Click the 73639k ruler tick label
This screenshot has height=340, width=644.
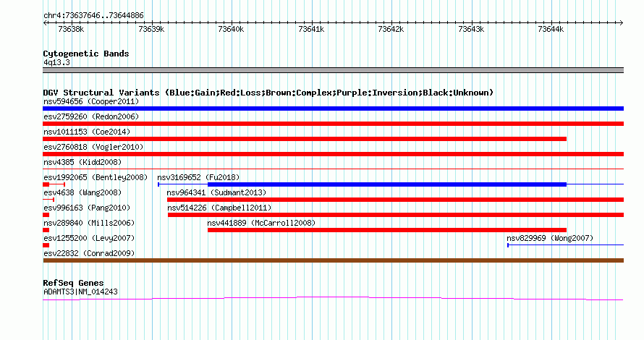coord(151,29)
